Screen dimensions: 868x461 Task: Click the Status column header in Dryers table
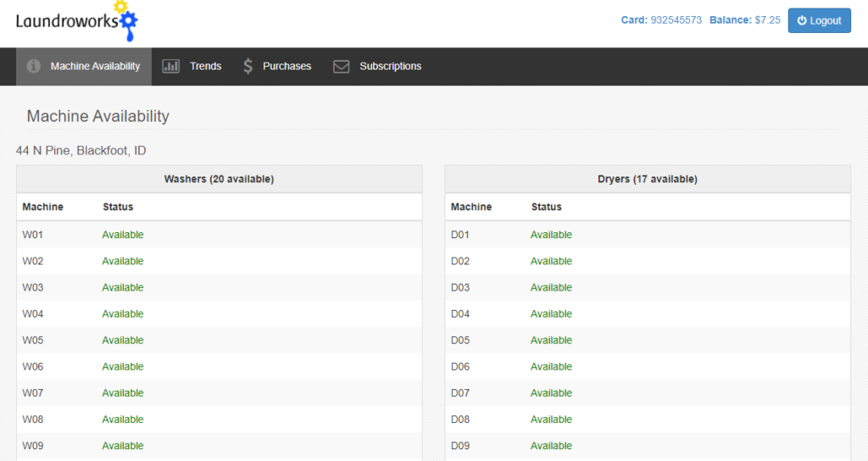click(547, 207)
